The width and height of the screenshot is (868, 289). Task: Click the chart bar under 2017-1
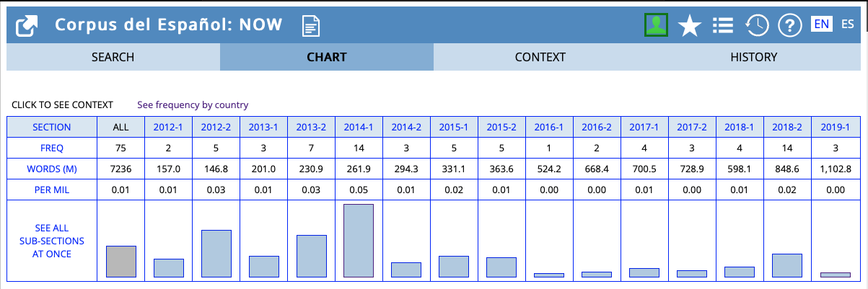[644, 272]
